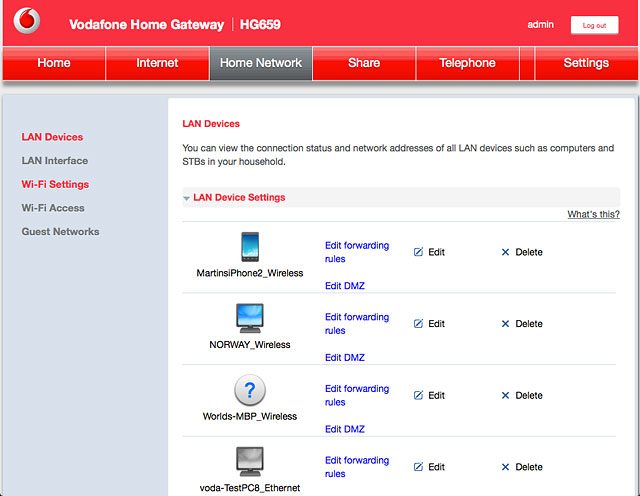This screenshot has width=640, height=496.
Task: Go to Wi-Fi Access in the sidebar
Action: pos(53,208)
